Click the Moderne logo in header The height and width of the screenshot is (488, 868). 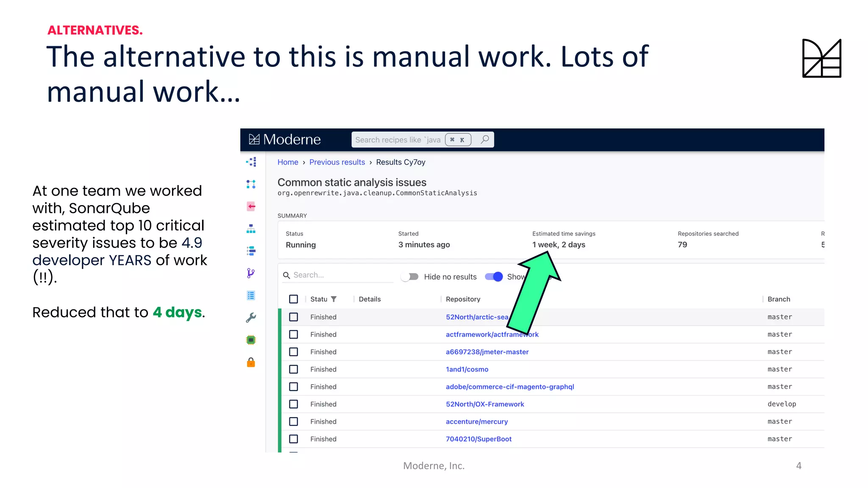(285, 139)
